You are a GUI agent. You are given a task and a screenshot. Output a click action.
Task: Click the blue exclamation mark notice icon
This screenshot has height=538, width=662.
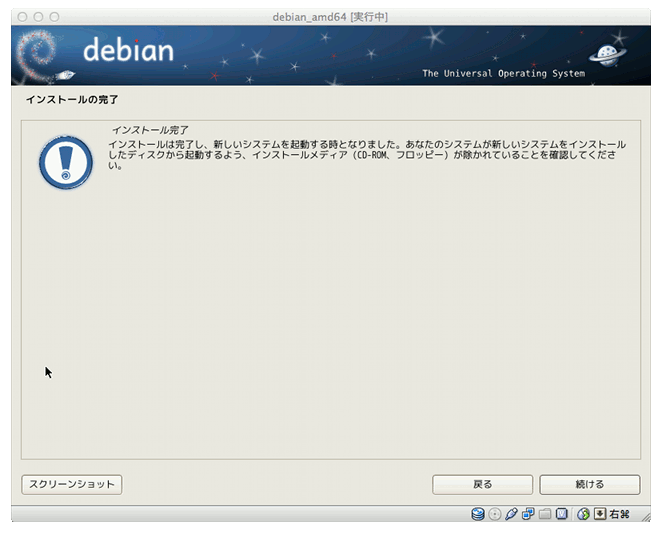coord(65,163)
